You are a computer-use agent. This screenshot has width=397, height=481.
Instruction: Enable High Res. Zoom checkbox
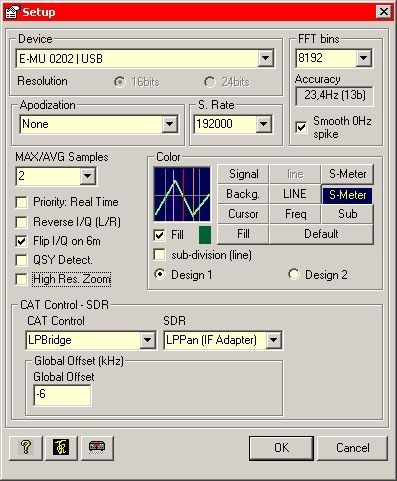point(21,279)
